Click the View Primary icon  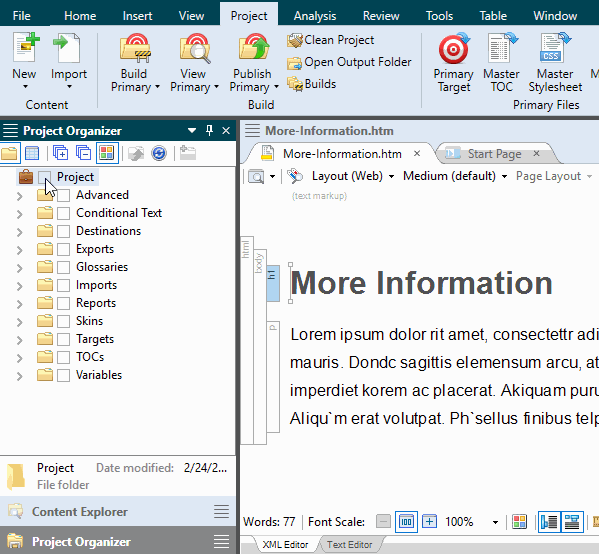[x=195, y=48]
